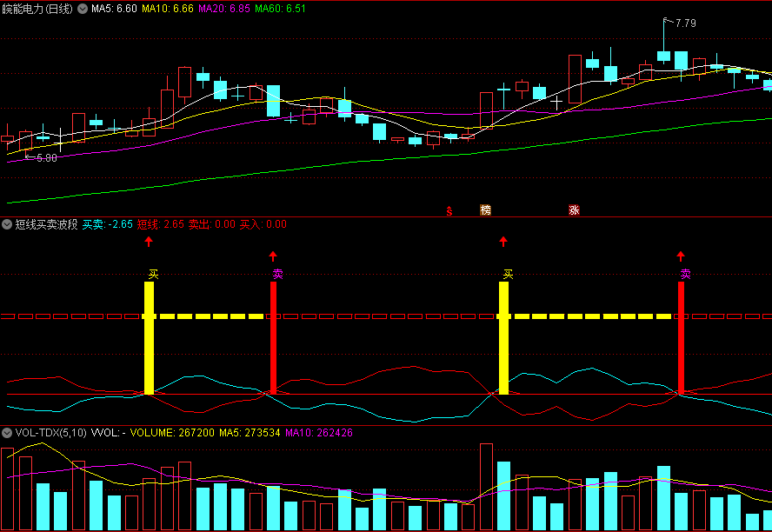Click the MA10: 262426 volume average
This screenshot has width=772, height=532.
tap(319, 433)
